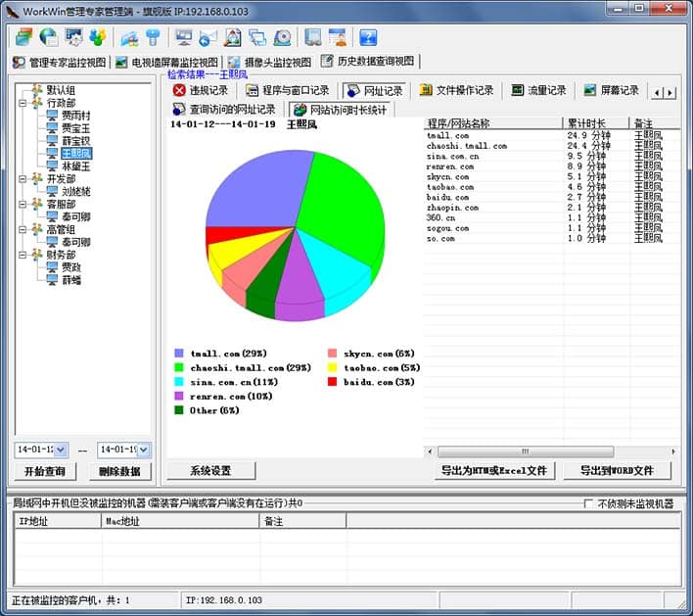Select 默认组 in the tree
The height and width of the screenshot is (616, 693).
point(61,90)
